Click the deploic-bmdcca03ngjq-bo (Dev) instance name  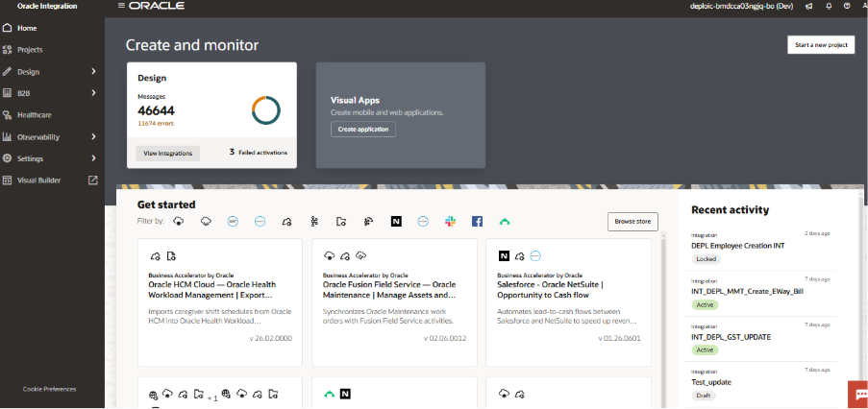[x=743, y=6]
